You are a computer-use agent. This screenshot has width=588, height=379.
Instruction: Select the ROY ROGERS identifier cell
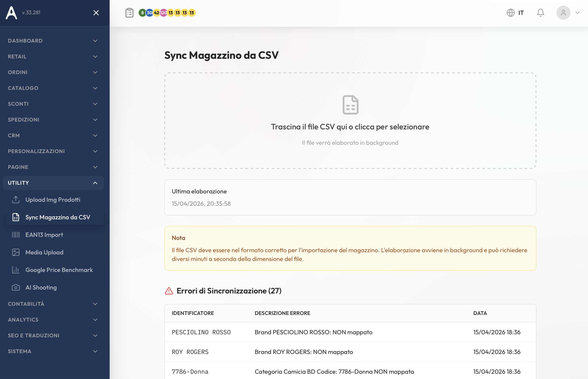pyautogui.click(x=190, y=352)
